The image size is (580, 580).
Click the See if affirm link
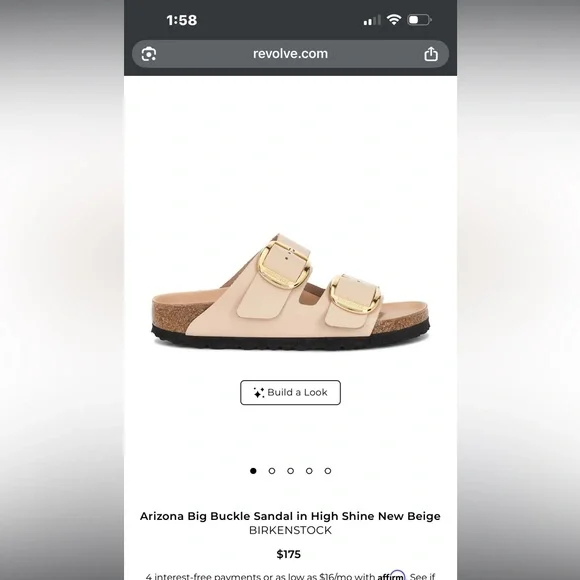[x=422, y=576]
